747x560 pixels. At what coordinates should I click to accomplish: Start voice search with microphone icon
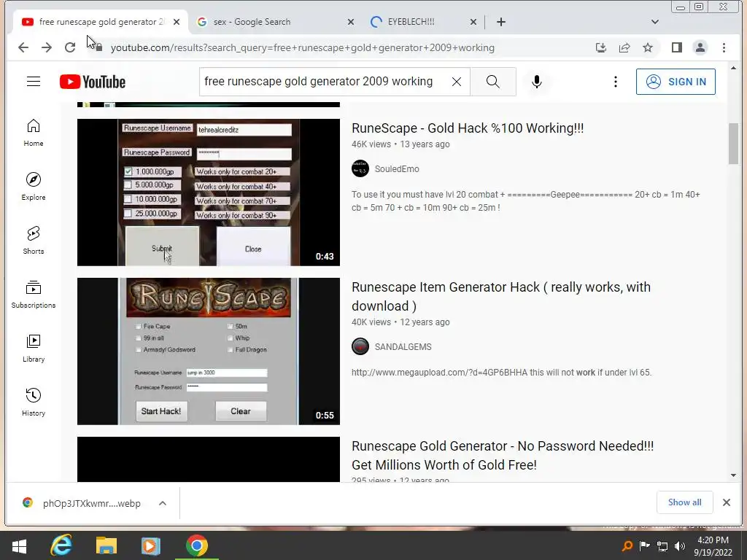pyautogui.click(x=537, y=82)
